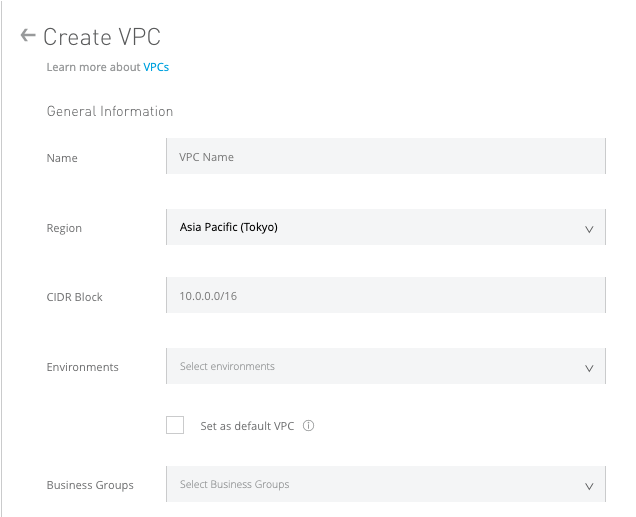Viewport: 636px width, 517px height.
Task: Click the back arrow beside Create VPC
Action: click(x=28, y=36)
